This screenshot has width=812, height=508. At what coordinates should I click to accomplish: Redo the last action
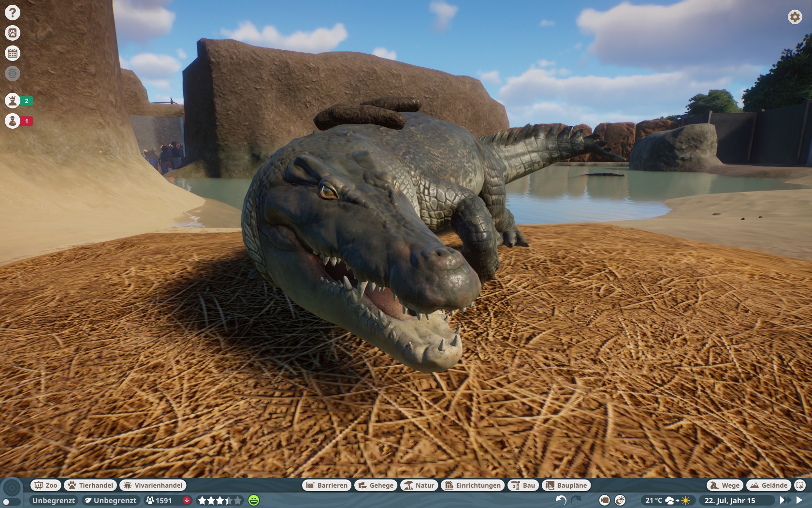point(577,500)
